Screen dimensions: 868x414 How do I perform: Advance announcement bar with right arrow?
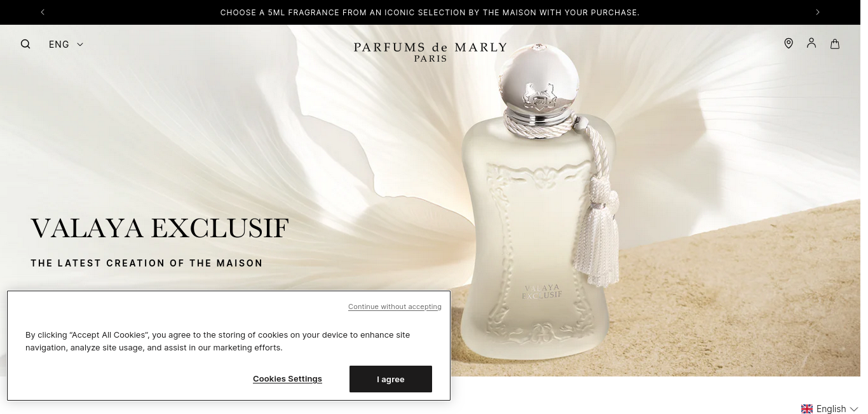point(818,12)
